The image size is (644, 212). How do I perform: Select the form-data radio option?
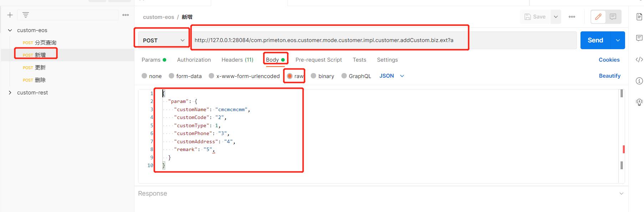click(172, 76)
